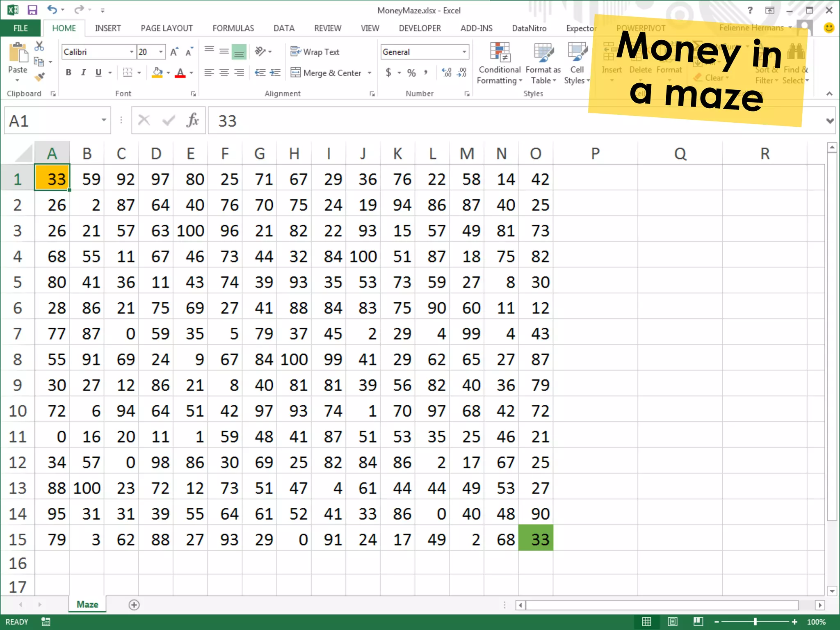Image resolution: width=840 pixels, height=630 pixels.
Task: Open the Calibri font name dropdown
Action: tap(132, 52)
